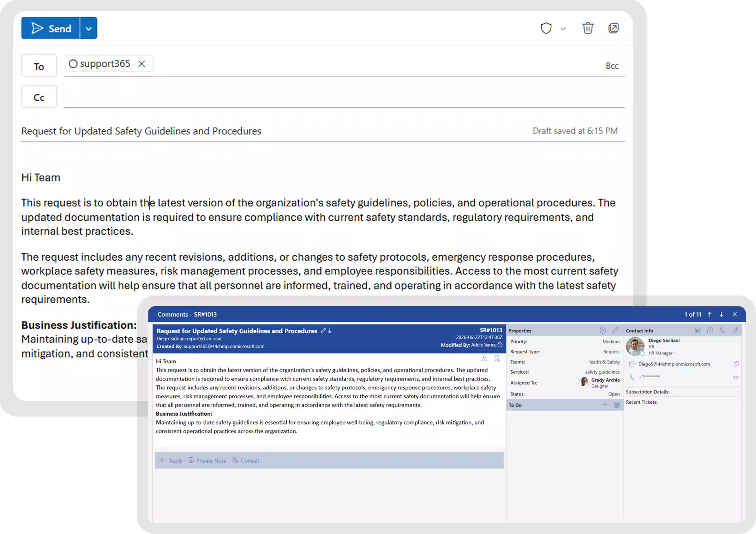756x534 pixels.
Task: Click the phone icon beside masked number
Action: click(x=632, y=377)
